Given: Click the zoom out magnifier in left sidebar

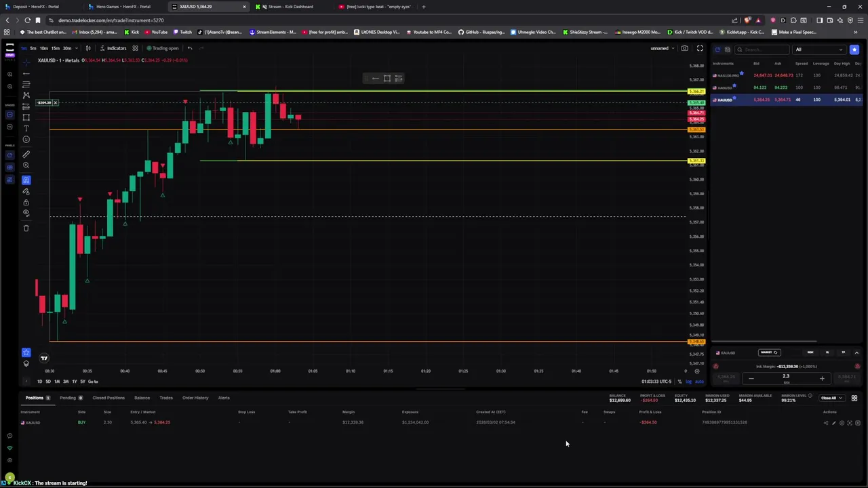Looking at the screenshot, I should (x=9, y=86).
